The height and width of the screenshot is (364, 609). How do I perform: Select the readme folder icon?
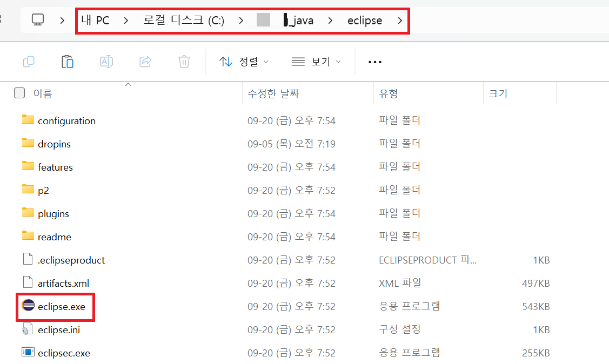coord(28,236)
